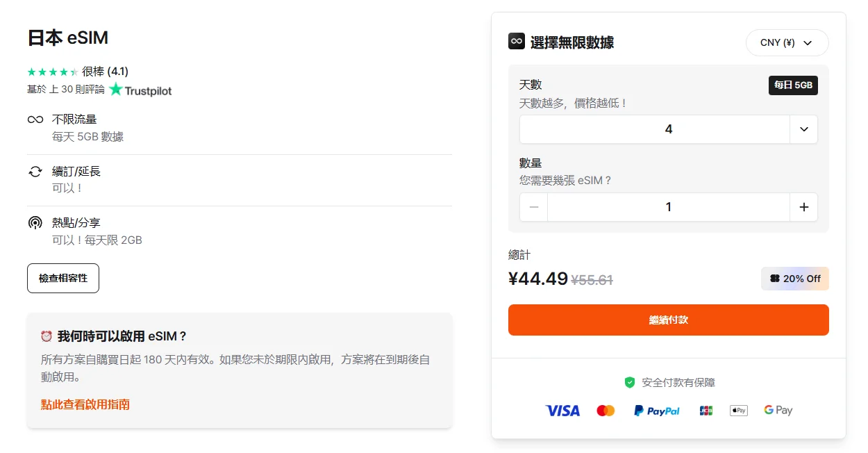Click the Trustpilot logo
Viewport: 868px width, 453px height.
click(x=140, y=90)
